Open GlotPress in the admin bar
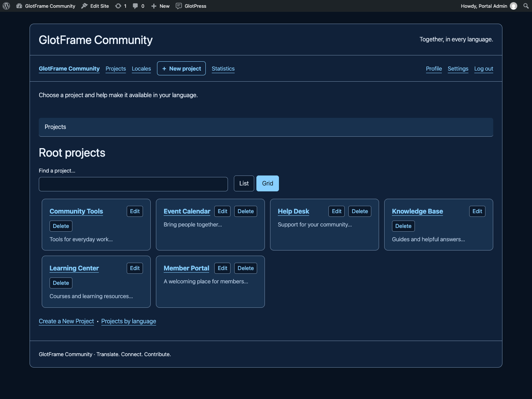 click(191, 6)
